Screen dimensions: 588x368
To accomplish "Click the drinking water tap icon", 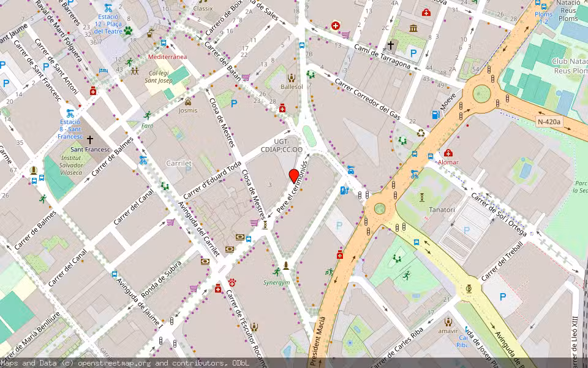I will (151, 34).
